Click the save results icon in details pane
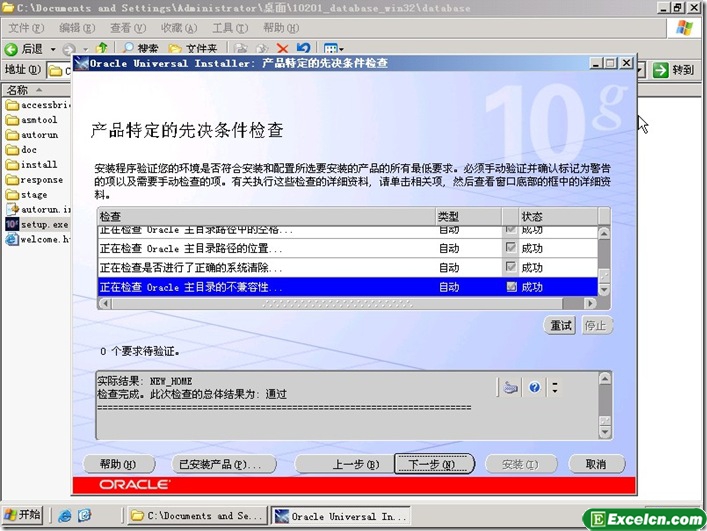The width and height of the screenshot is (707, 531). tap(510, 387)
